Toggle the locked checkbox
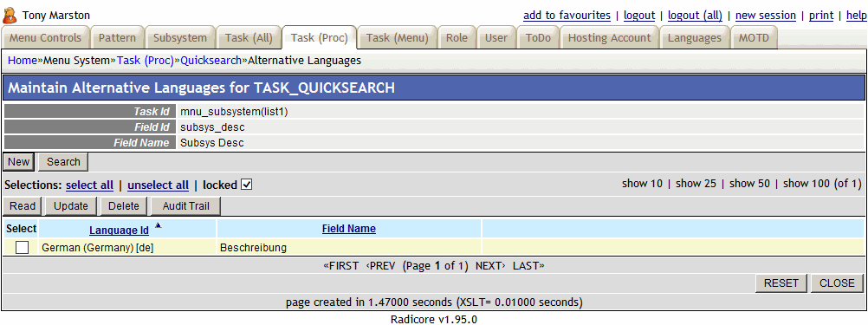The width and height of the screenshot is (868, 325). 247,185
